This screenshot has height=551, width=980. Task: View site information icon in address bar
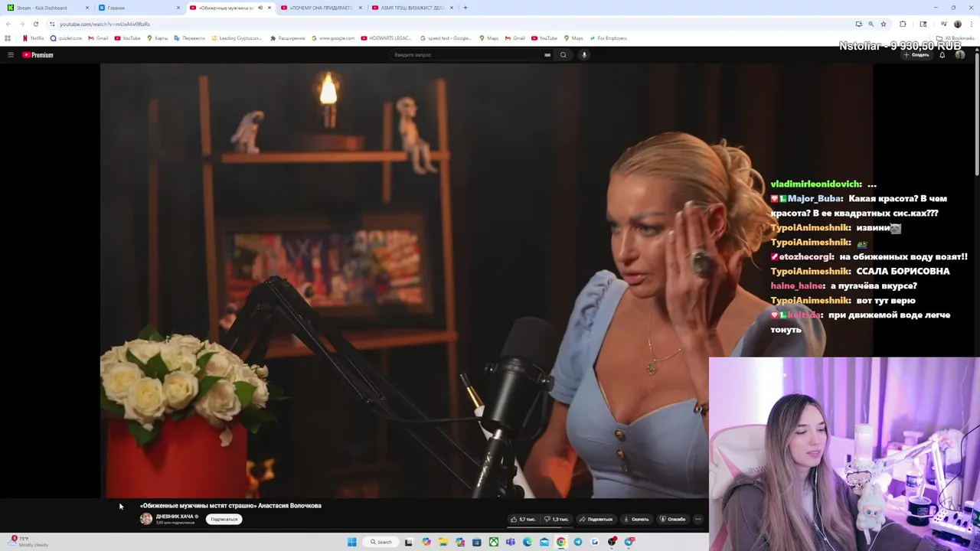tap(52, 24)
